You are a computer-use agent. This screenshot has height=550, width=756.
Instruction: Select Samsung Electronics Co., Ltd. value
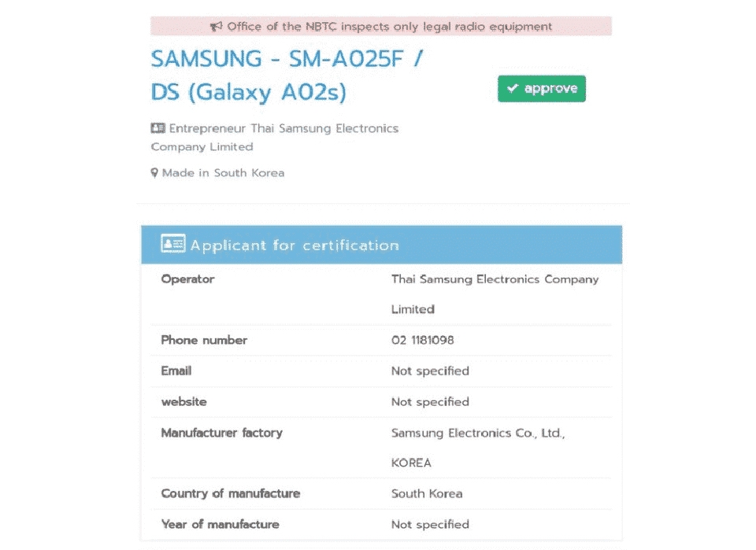coord(478,433)
